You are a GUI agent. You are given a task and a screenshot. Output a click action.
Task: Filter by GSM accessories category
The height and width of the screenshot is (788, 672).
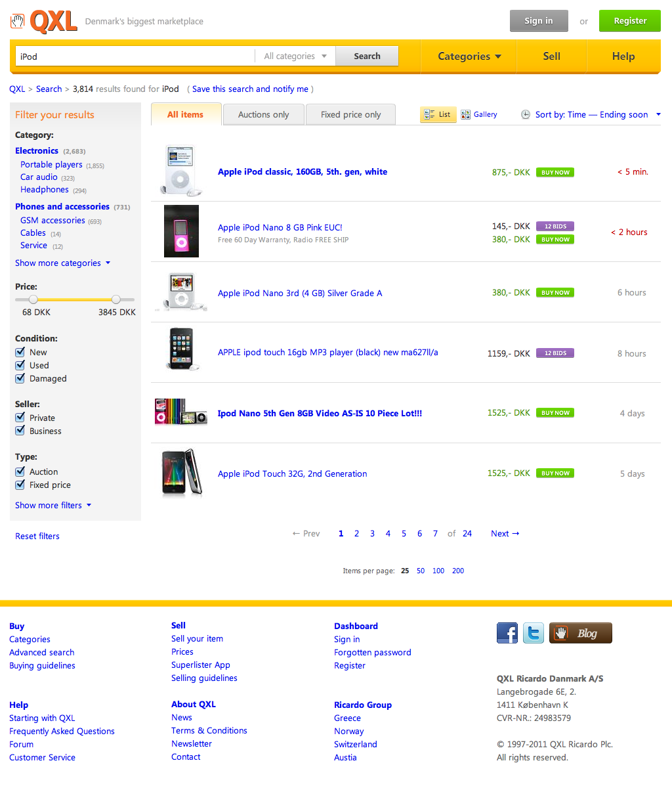coord(52,221)
